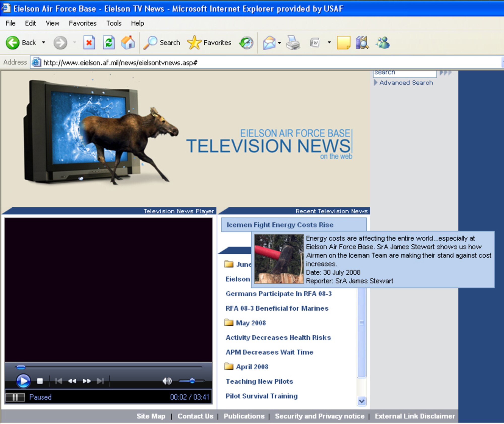Select Icemen Fight Energy Costs Rise story
Screen dimensions: 504x424
click(x=294, y=225)
